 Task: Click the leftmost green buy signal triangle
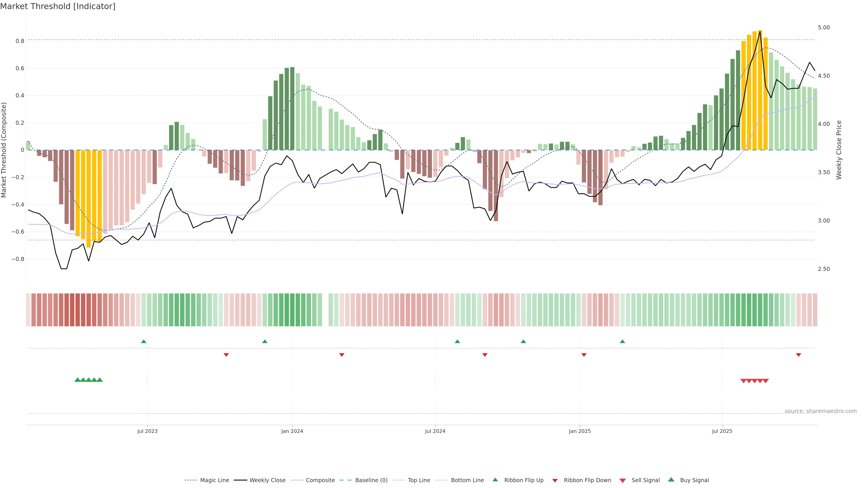coord(77,380)
